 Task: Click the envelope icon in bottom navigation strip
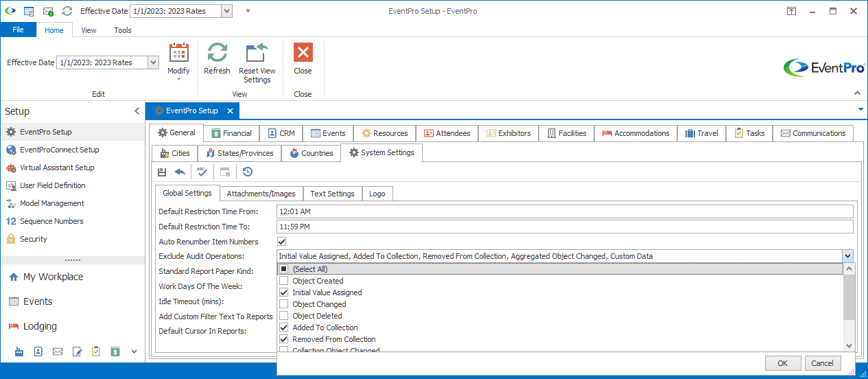(x=58, y=352)
